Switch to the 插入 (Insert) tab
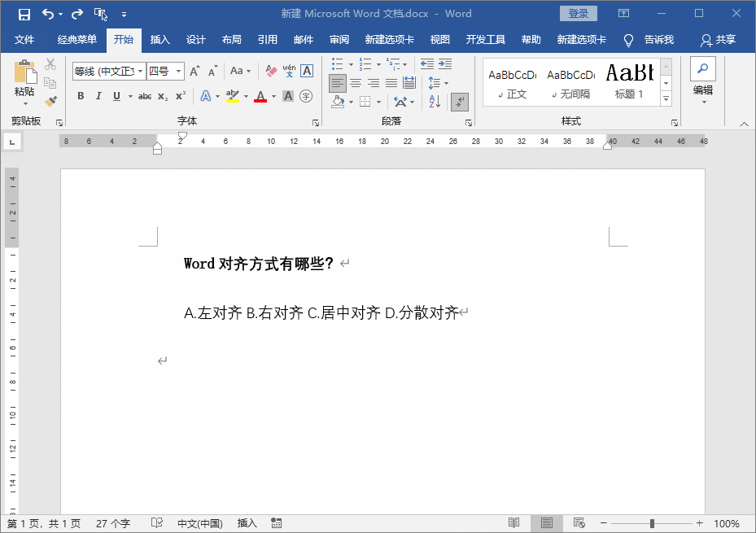 click(x=160, y=40)
